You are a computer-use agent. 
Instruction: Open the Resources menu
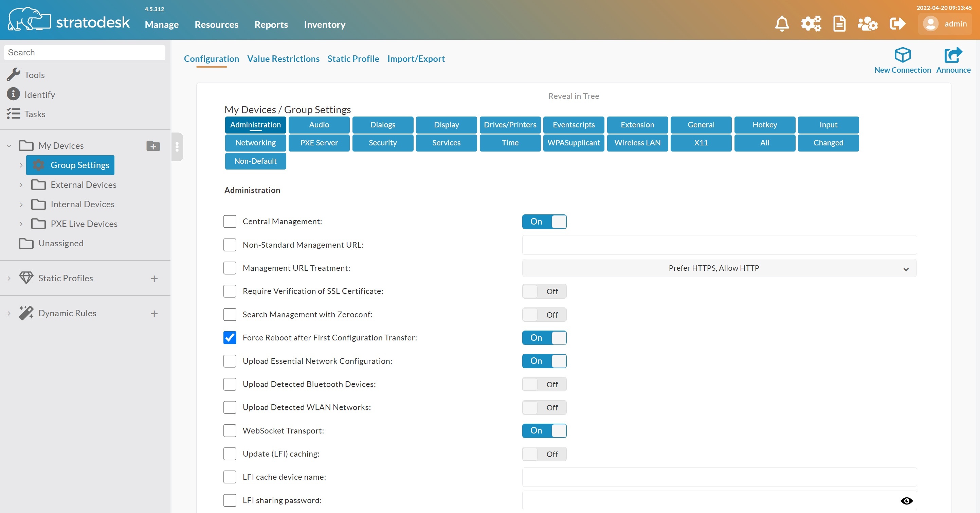pos(216,24)
